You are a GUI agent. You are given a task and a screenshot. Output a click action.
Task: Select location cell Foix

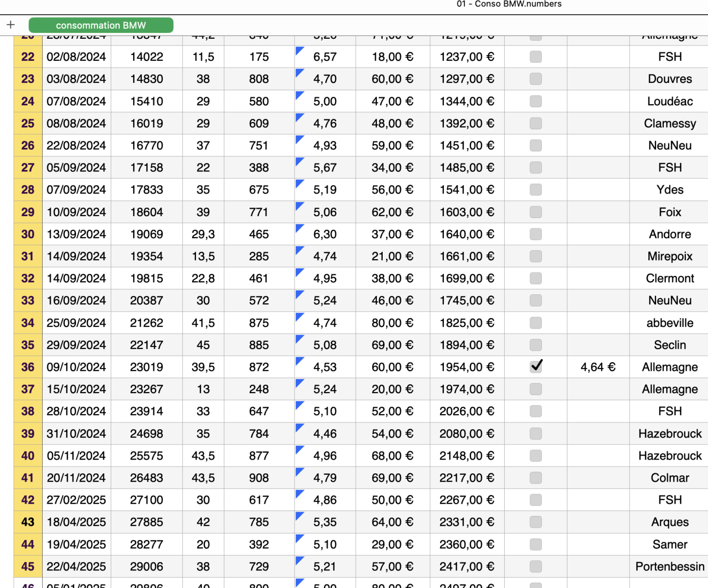[x=670, y=212]
